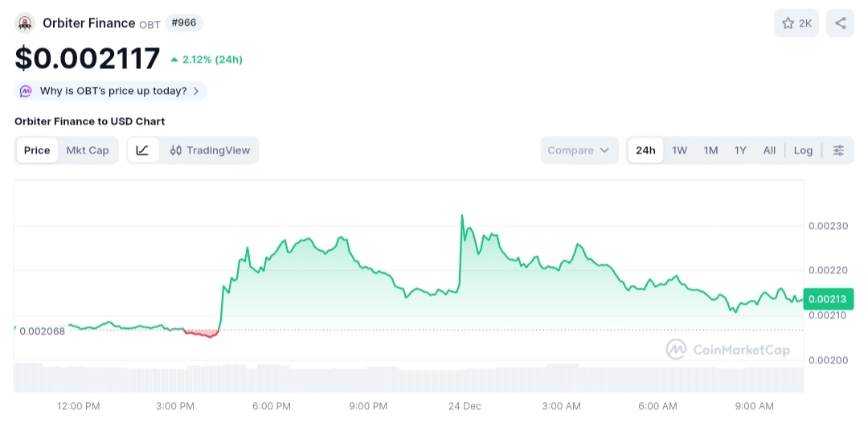Viewport: 868px width, 431px height.
Task: Click the Orbiter Finance name heading
Action: pyautogui.click(x=88, y=23)
